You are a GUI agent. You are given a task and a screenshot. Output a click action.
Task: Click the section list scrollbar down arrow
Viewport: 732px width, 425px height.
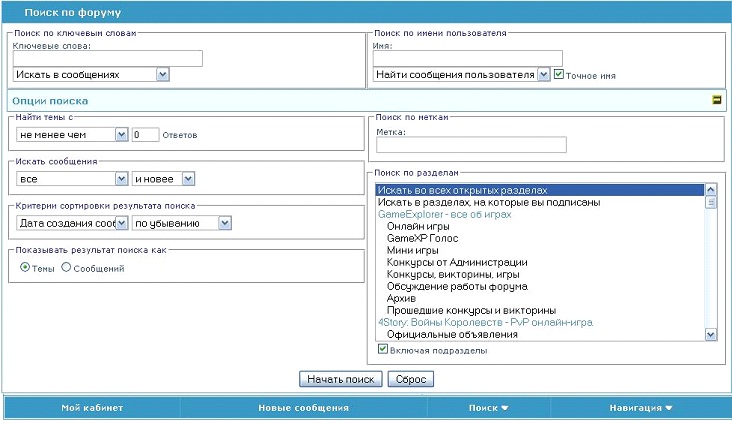click(711, 335)
